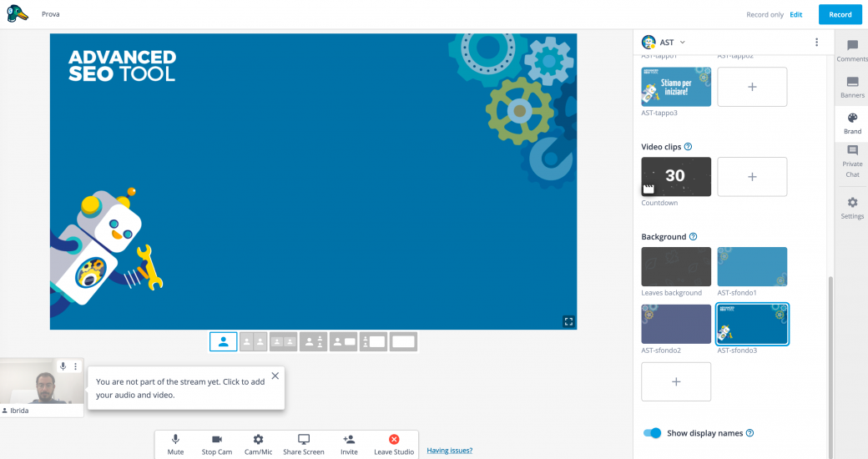The height and width of the screenshot is (459, 868).
Task: Open the brand three-dot options menu
Action: pos(816,42)
